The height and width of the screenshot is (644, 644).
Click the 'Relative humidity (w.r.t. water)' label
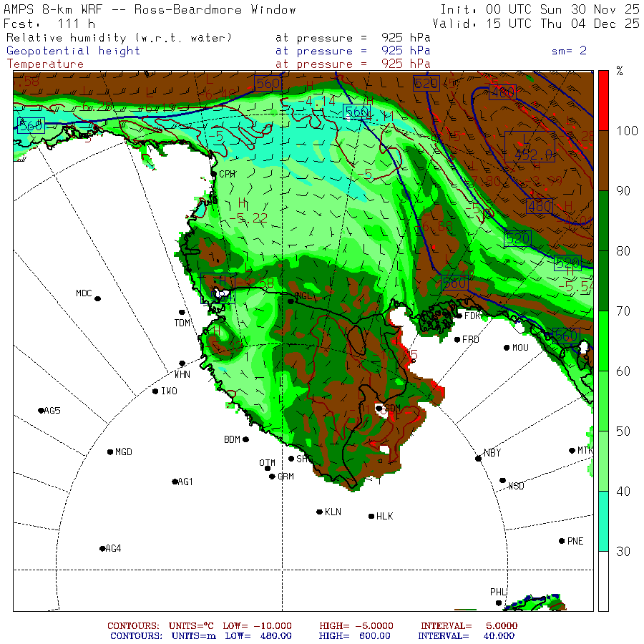click(x=119, y=38)
